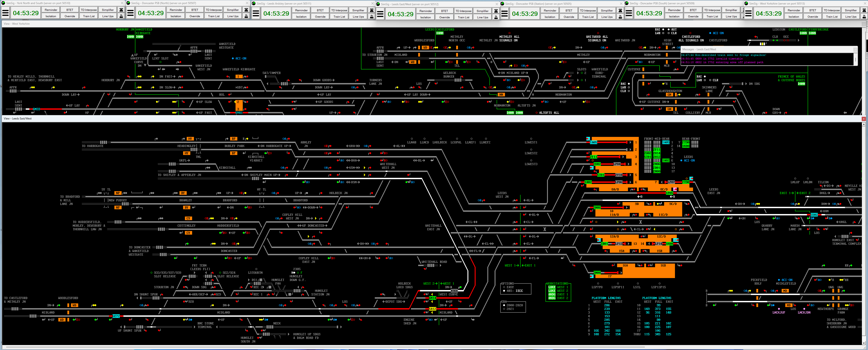Click Override in York North and South window
The image size is (868, 350).
(70, 16)
